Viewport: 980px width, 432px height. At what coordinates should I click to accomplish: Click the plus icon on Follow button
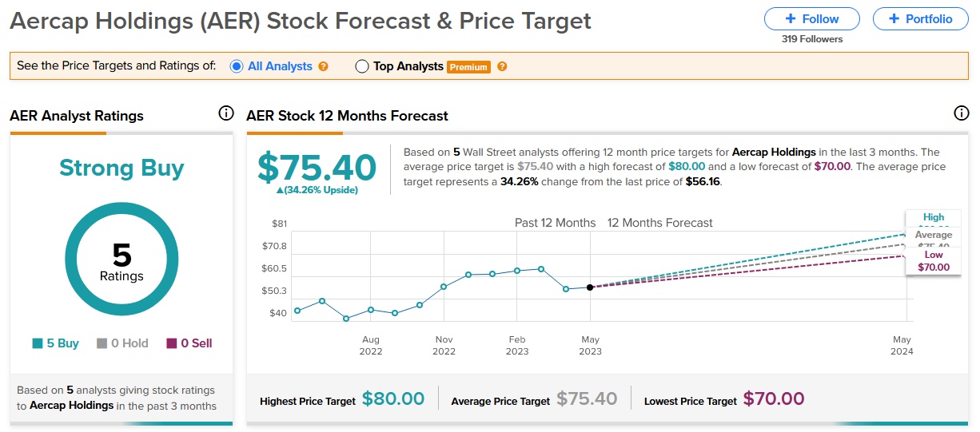(791, 18)
